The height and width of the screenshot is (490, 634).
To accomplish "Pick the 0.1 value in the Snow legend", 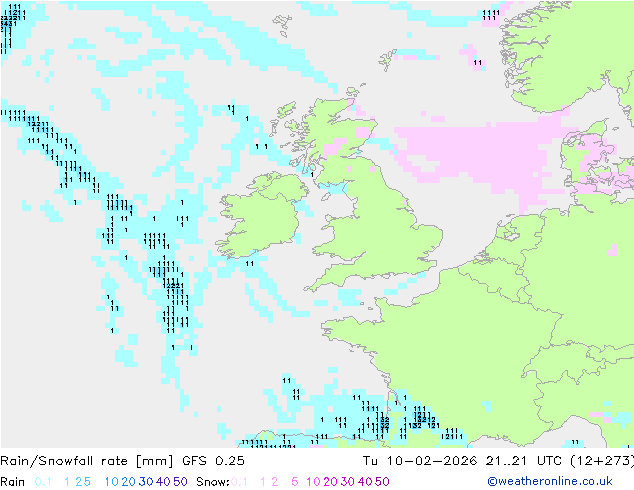I will tap(239, 482).
